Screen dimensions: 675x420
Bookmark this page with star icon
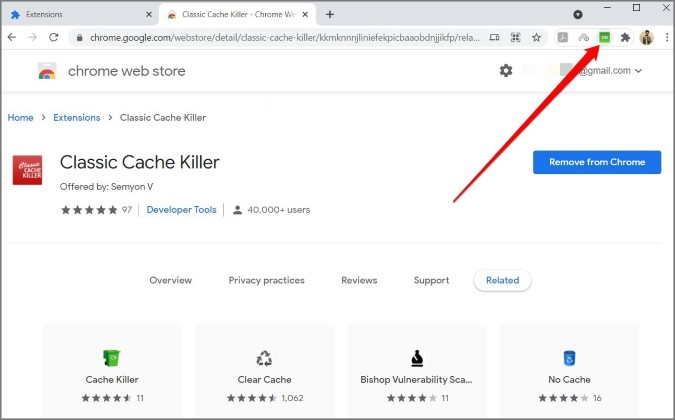536,37
